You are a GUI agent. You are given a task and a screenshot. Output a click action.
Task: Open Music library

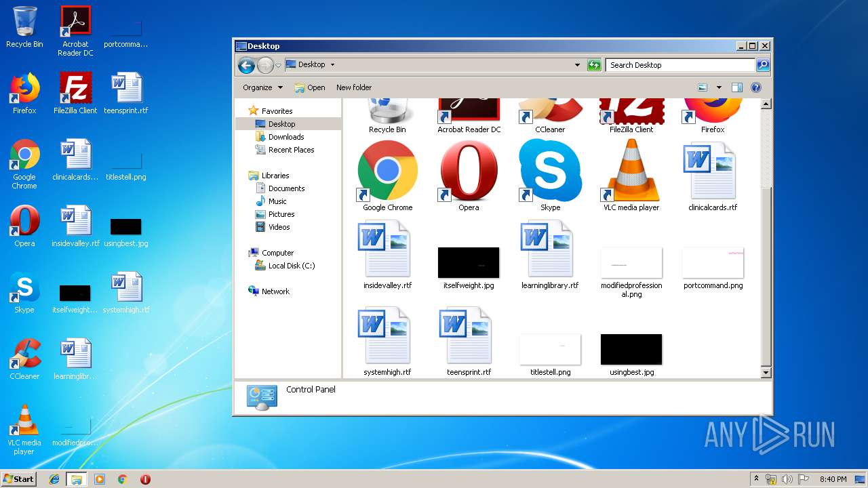coord(271,201)
